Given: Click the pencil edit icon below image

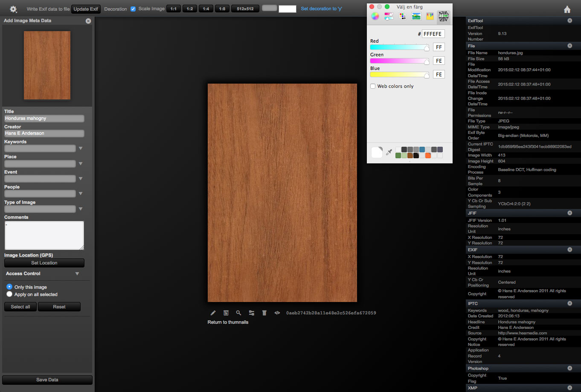Looking at the screenshot, I should tap(213, 313).
